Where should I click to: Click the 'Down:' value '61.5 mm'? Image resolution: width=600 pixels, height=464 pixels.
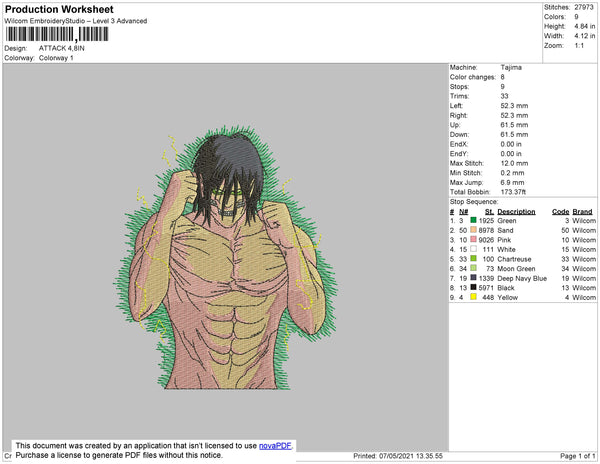[x=514, y=135]
